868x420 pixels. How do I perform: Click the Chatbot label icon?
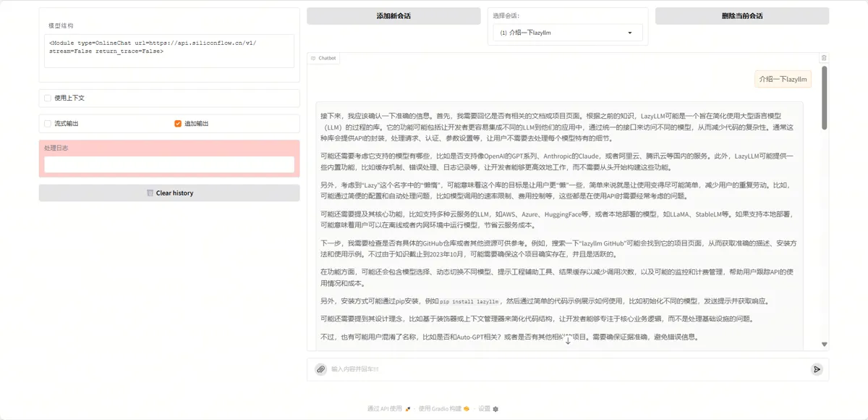[x=312, y=58]
